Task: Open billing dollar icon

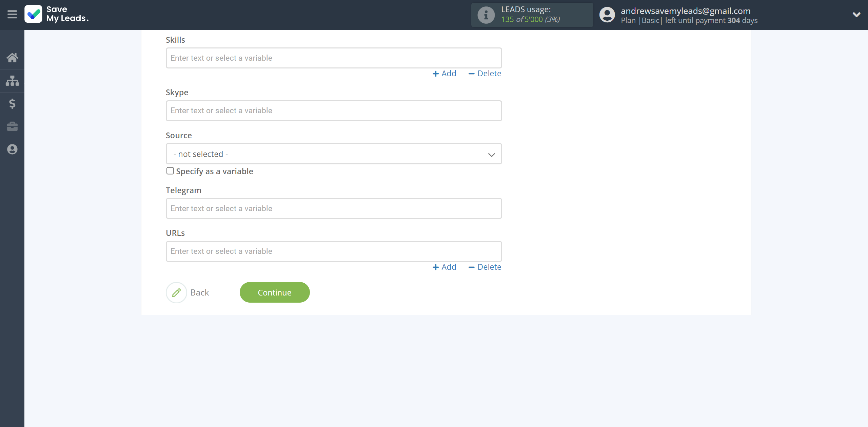Action: (x=12, y=103)
